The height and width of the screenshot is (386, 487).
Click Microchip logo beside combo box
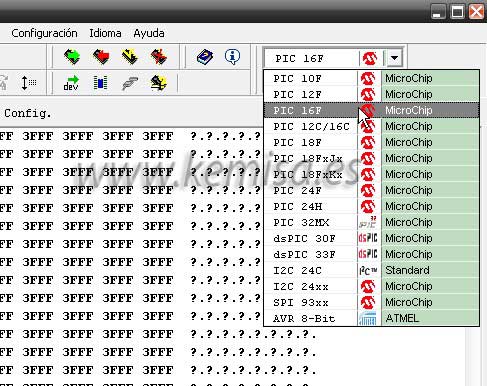[370, 58]
